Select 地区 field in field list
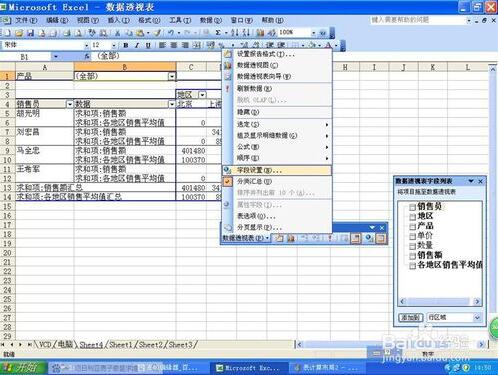The image size is (498, 375). point(425,216)
